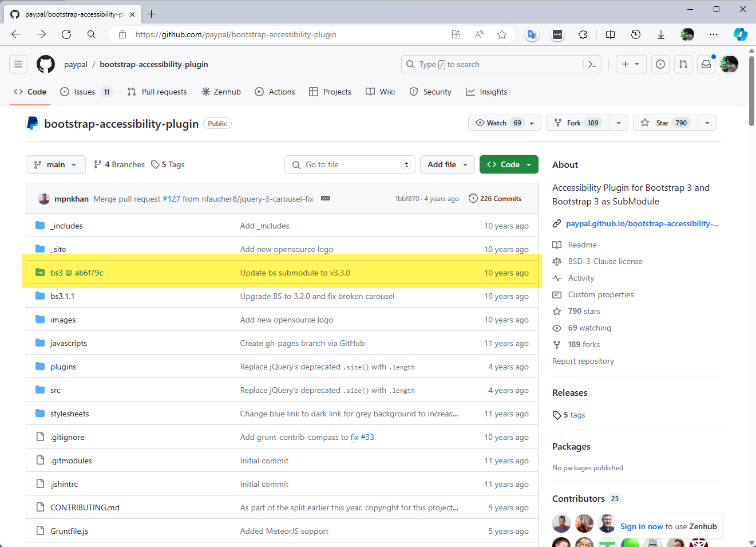
Task: Open the Insights tab
Action: pos(486,92)
